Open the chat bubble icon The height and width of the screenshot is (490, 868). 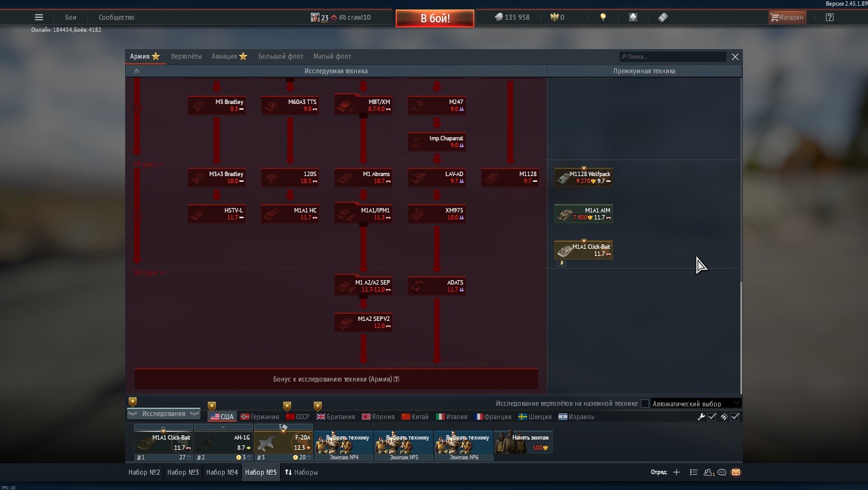tap(722, 472)
